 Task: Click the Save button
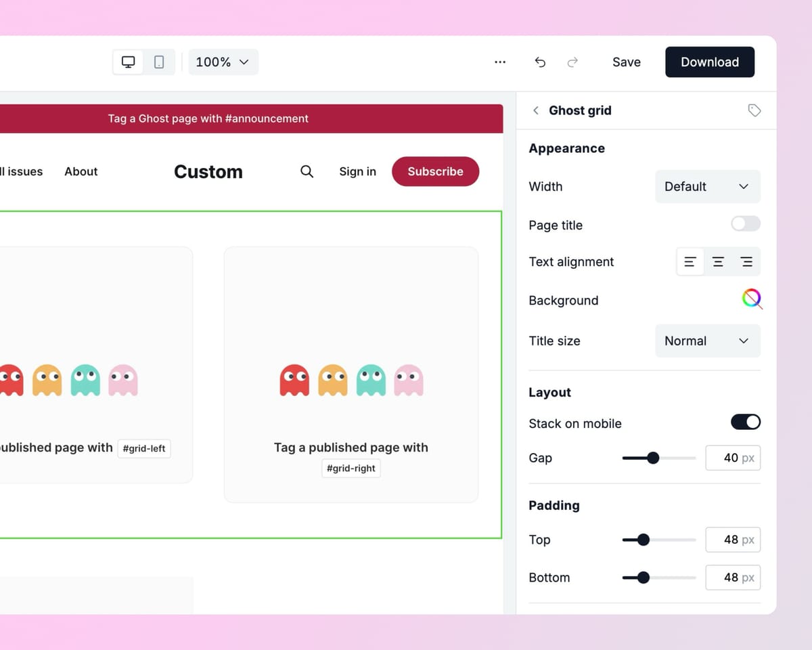(x=626, y=62)
